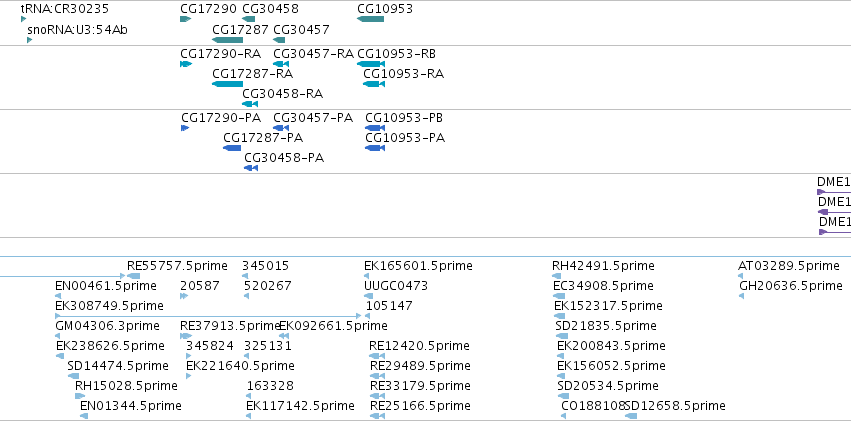This screenshot has height=421, width=851.
Task: Click the SD12658.5prime EST glyph
Action: (x=631, y=416)
